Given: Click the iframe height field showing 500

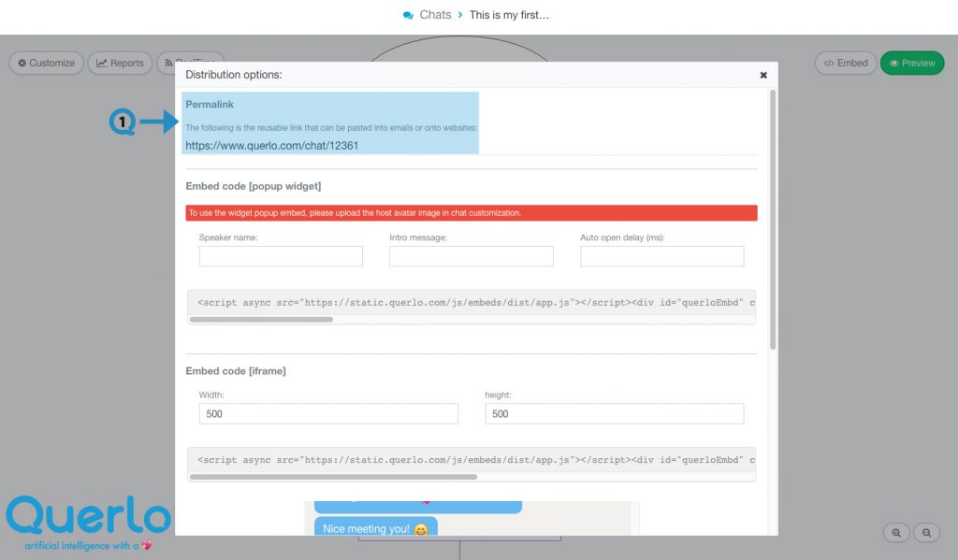Looking at the screenshot, I should click(x=614, y=413).
